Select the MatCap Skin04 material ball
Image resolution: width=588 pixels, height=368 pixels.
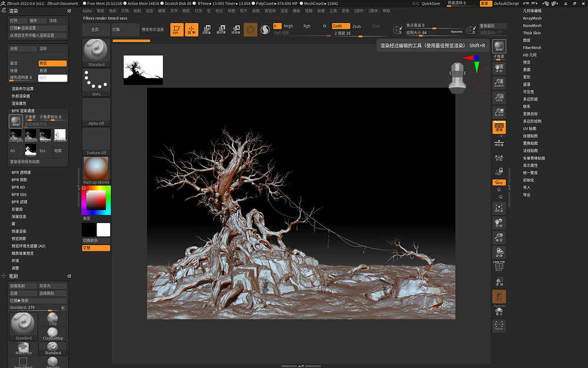coord(96,170)
